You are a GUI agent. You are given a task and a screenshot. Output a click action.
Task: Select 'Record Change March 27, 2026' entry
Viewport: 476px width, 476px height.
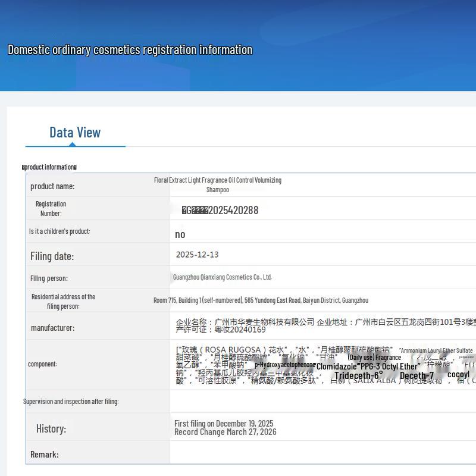tap(226, 432)
